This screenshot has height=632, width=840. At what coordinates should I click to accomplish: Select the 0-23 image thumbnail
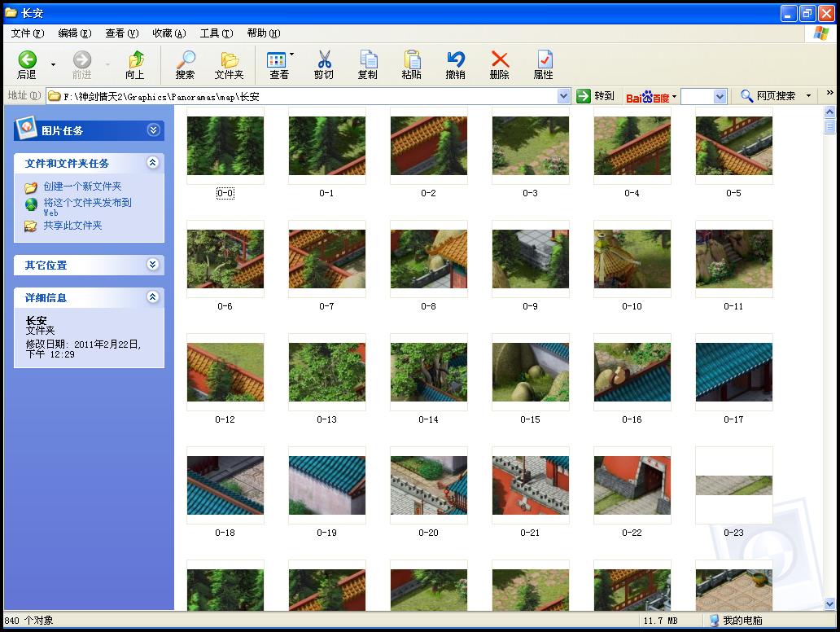734,485
